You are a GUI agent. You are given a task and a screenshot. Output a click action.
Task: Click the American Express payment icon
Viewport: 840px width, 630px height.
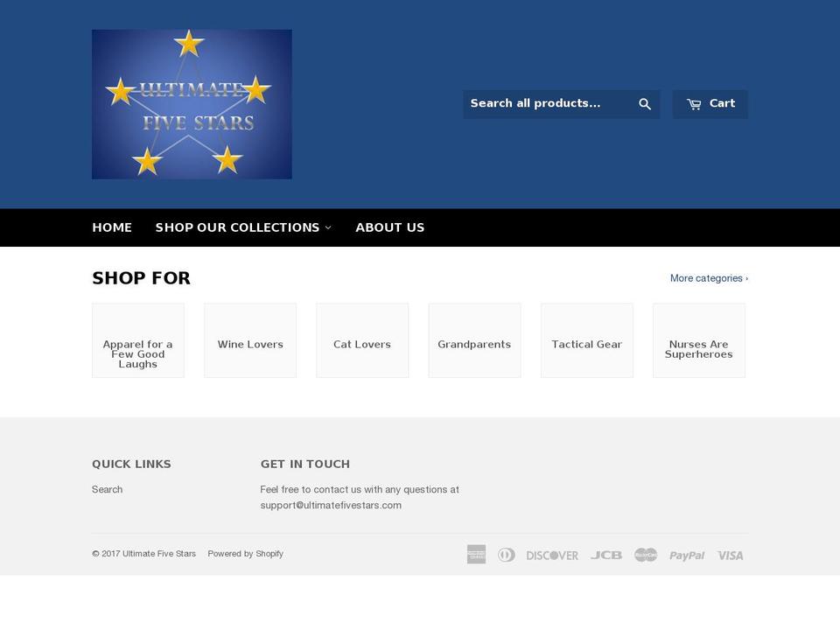point(476,554)
